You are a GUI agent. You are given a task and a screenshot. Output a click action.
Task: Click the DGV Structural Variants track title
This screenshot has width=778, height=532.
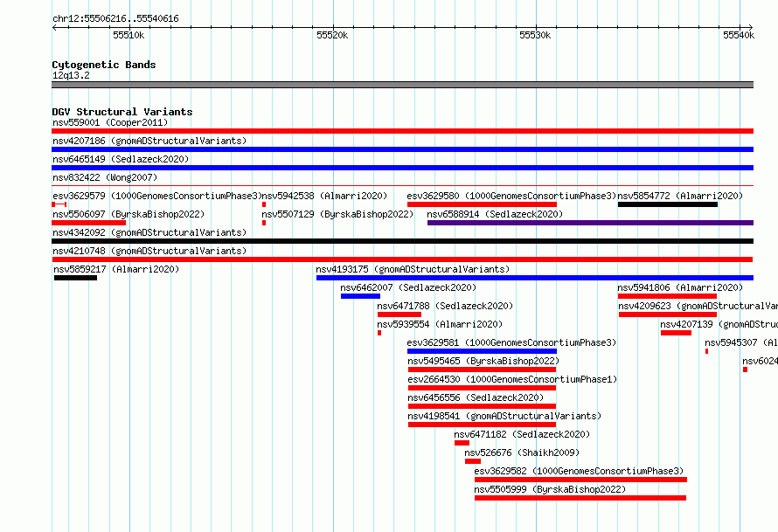click(x=122, y=112)
